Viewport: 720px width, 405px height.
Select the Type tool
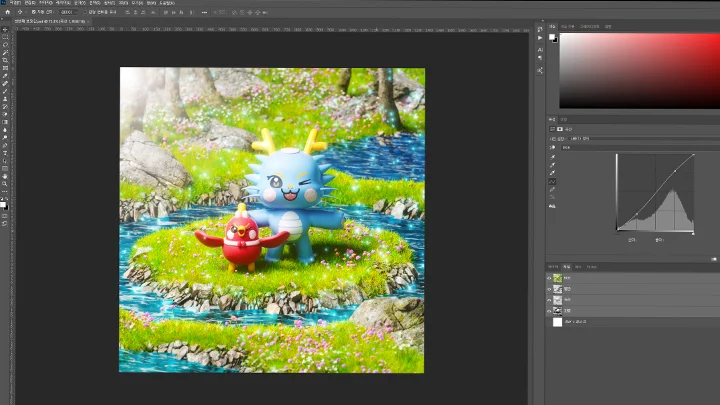[x=5, y=153]
